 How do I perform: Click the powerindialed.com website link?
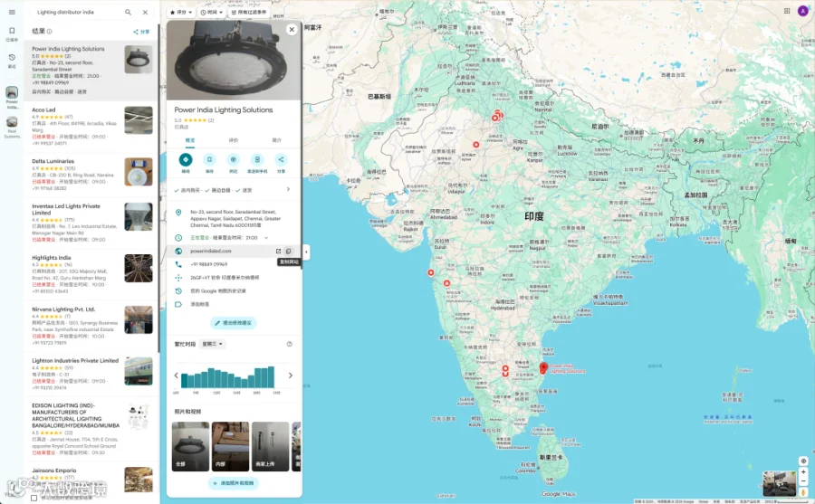[x=210, y=251]
